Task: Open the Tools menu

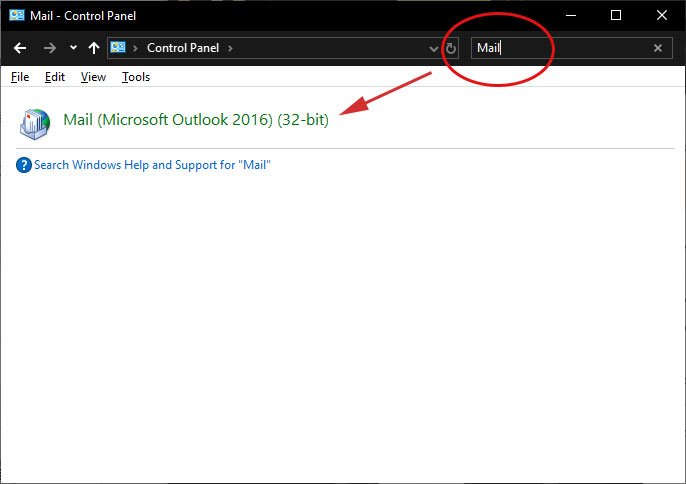Action: tap(136, 77)
